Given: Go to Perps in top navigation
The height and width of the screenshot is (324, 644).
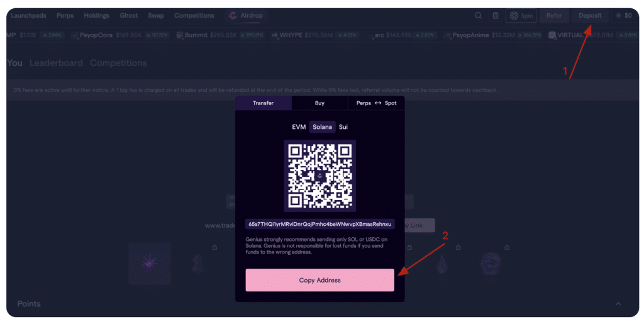Looking at the screenshot, I should 65,16.
